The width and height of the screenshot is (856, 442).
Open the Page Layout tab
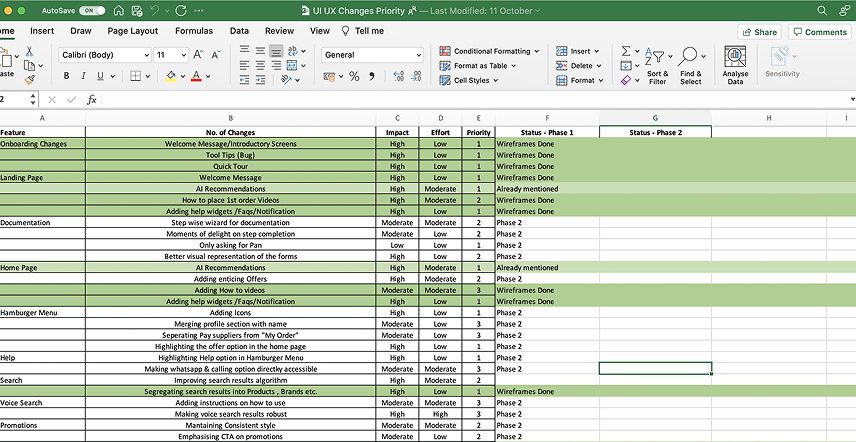click(x=132, y=31)
